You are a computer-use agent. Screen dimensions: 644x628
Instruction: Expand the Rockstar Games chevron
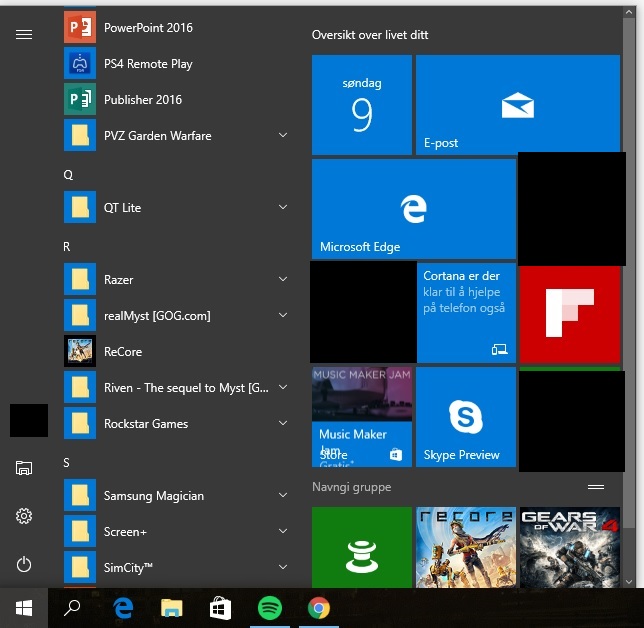coord(283,423)
